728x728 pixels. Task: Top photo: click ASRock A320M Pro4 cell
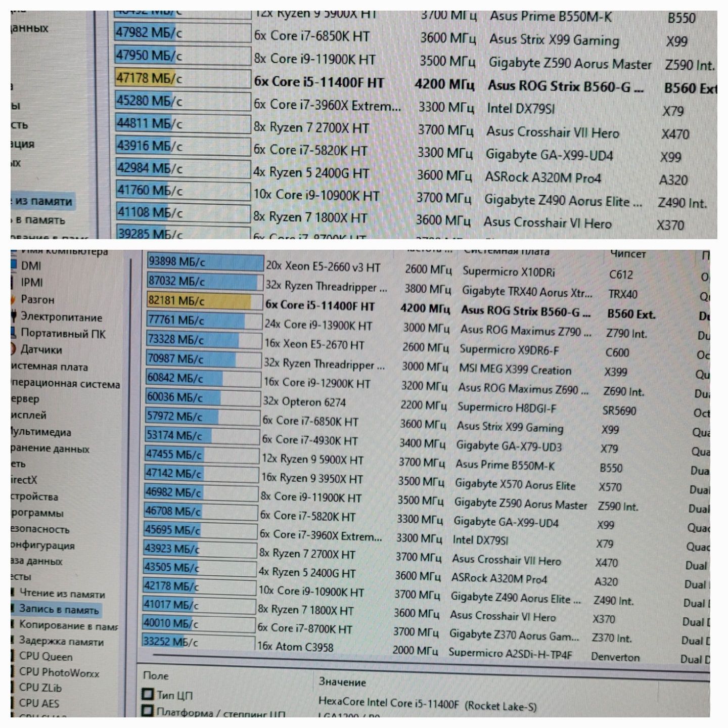pyautogui.click(x=543, y=177)
